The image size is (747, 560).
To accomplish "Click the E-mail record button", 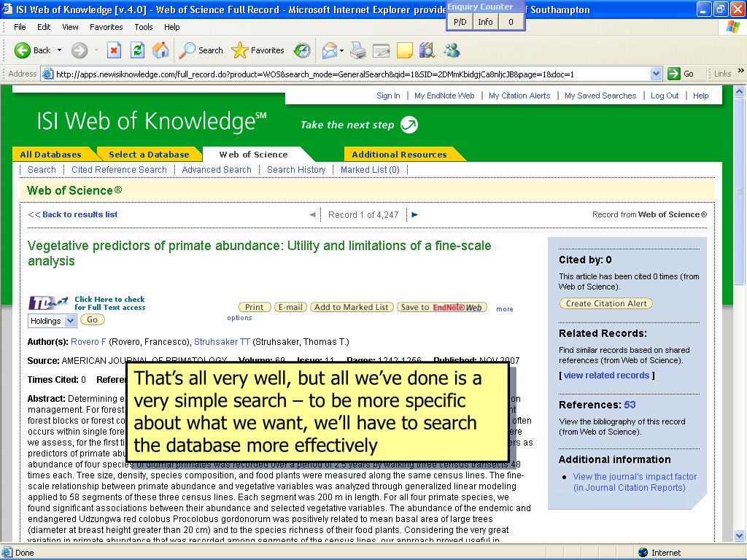I will pyautogui.click(x=290, y=307).
